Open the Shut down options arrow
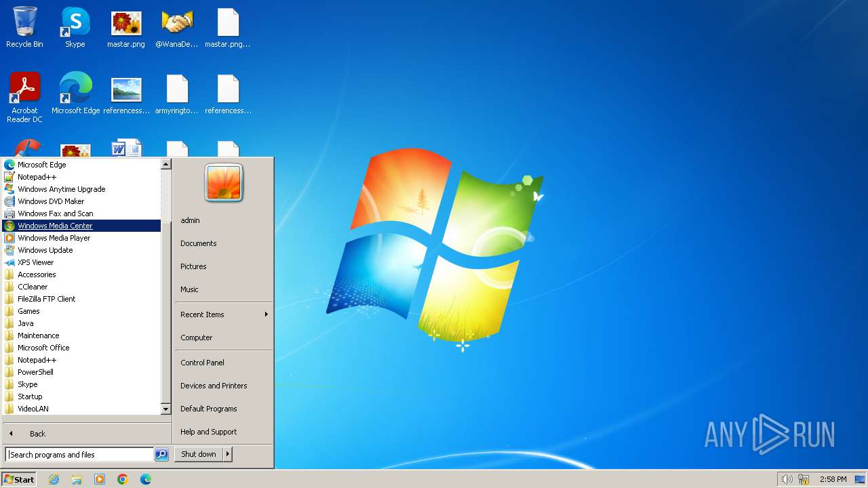Viewport: 868px width, 488px height. (228, 454)
